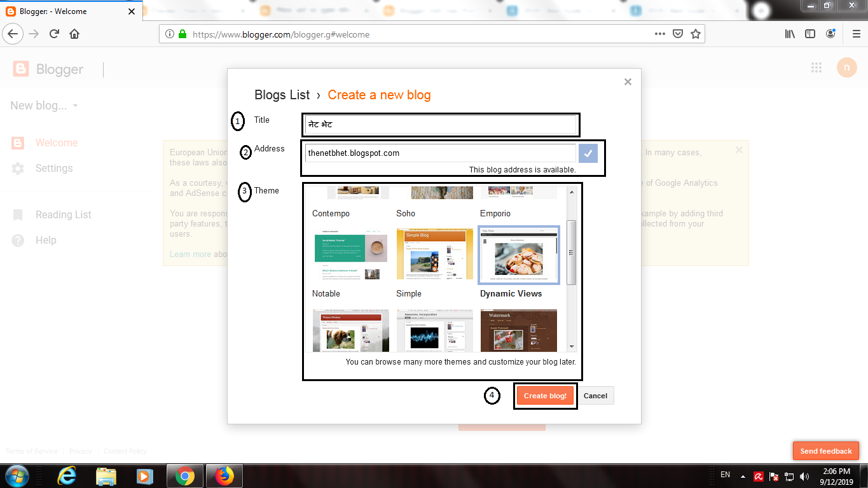
Task: Bookmark this page with the star icon
Action: (696, 34)
